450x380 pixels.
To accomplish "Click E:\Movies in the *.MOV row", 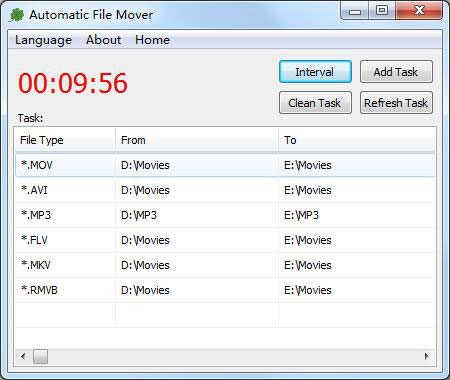I will (308, 165).
